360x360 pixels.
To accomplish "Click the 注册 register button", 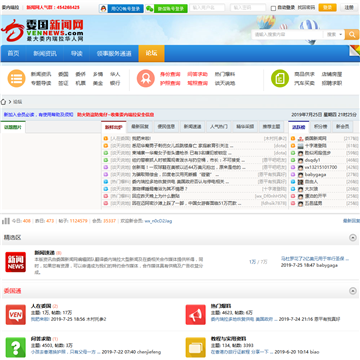I will coord(349,7).
